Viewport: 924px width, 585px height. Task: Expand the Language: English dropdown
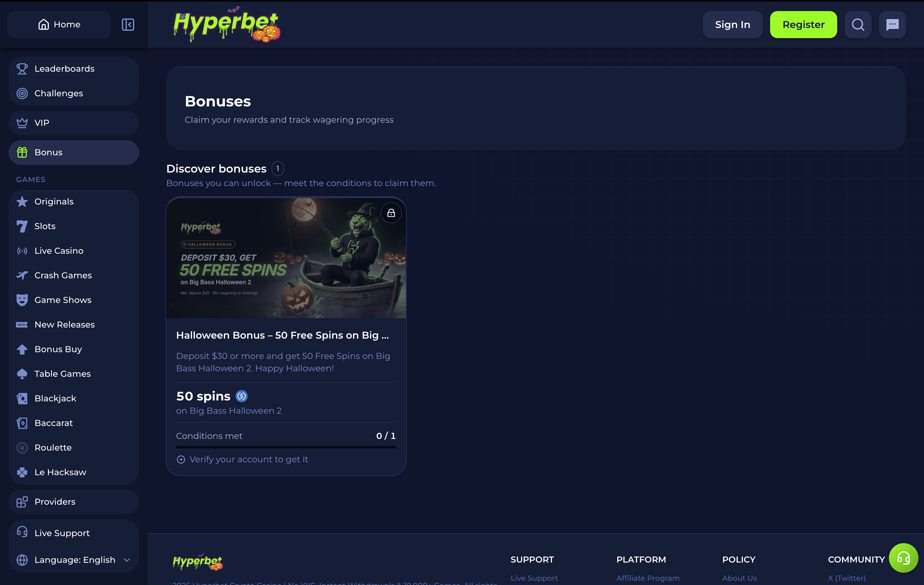(x=74, y=560)
